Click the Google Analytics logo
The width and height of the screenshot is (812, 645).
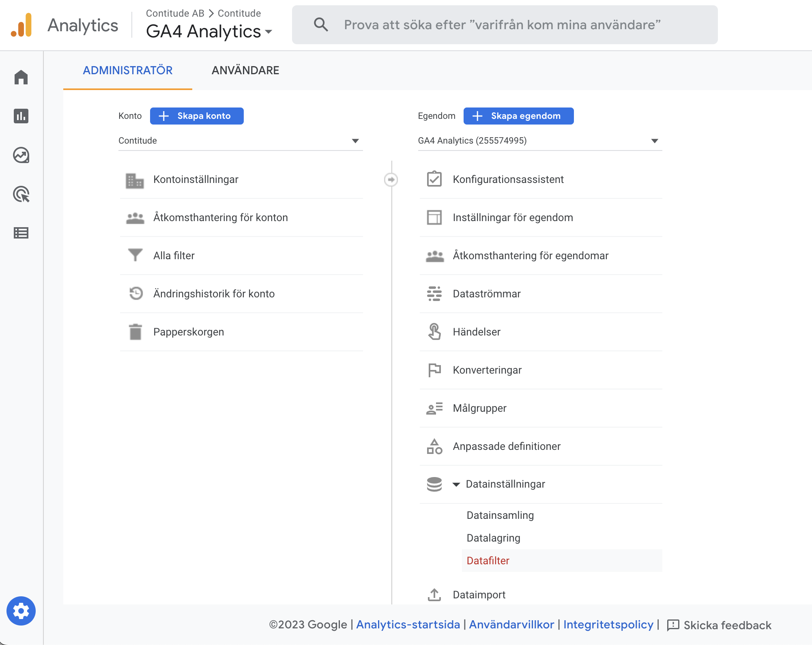21,25
